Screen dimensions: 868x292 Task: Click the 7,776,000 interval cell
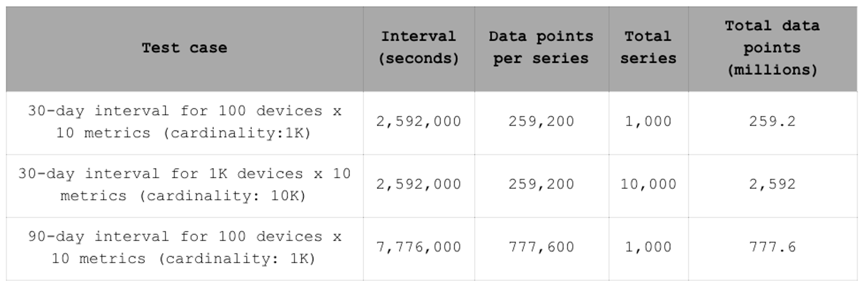tap(419, 248)
